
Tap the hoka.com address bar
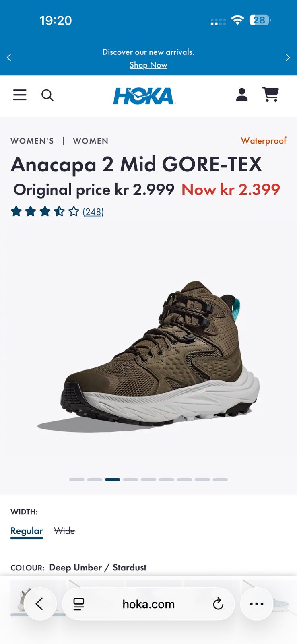point(148,604)
